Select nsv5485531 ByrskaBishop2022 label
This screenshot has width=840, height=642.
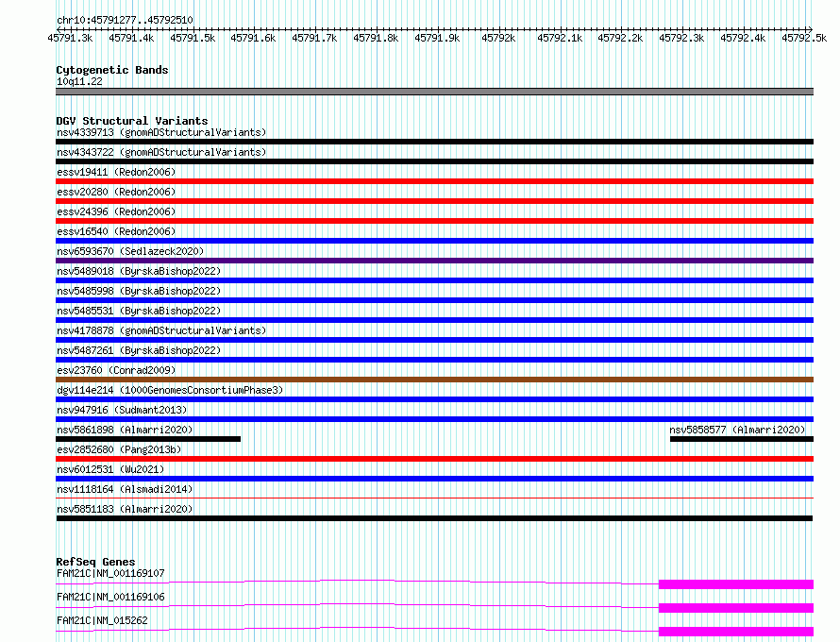click(139, 311)
